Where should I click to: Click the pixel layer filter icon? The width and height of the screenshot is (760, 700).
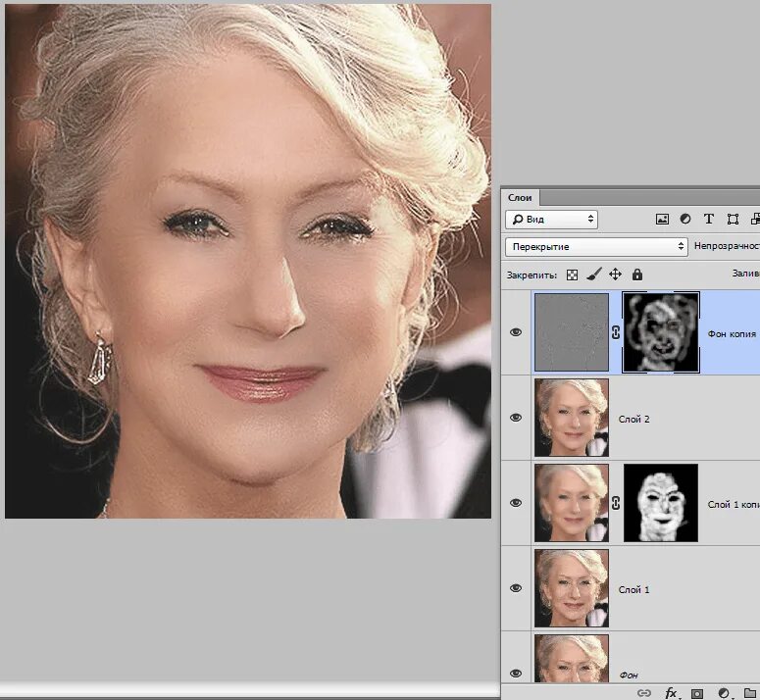662,219
